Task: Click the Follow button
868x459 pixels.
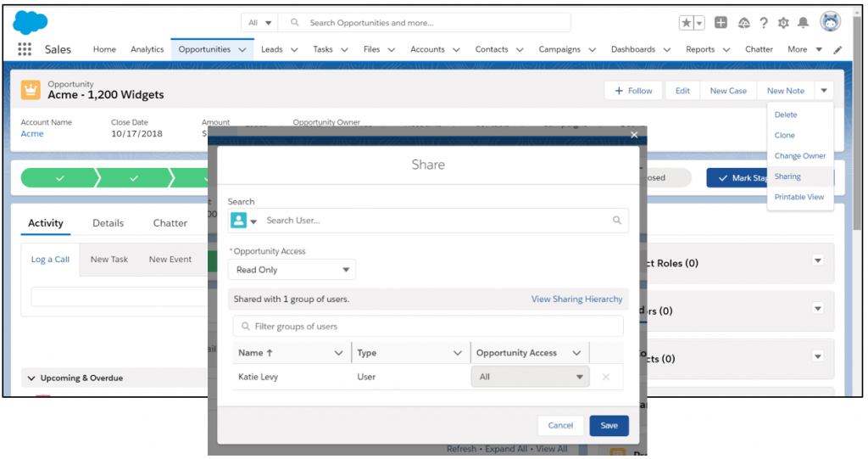Action: (633, 91)
